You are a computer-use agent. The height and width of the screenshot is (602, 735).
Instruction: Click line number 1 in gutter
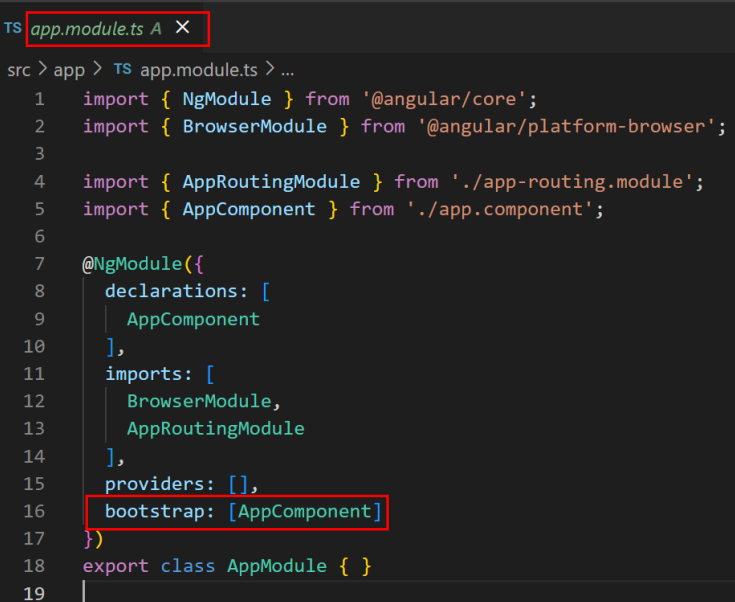[x=40, y=99]
